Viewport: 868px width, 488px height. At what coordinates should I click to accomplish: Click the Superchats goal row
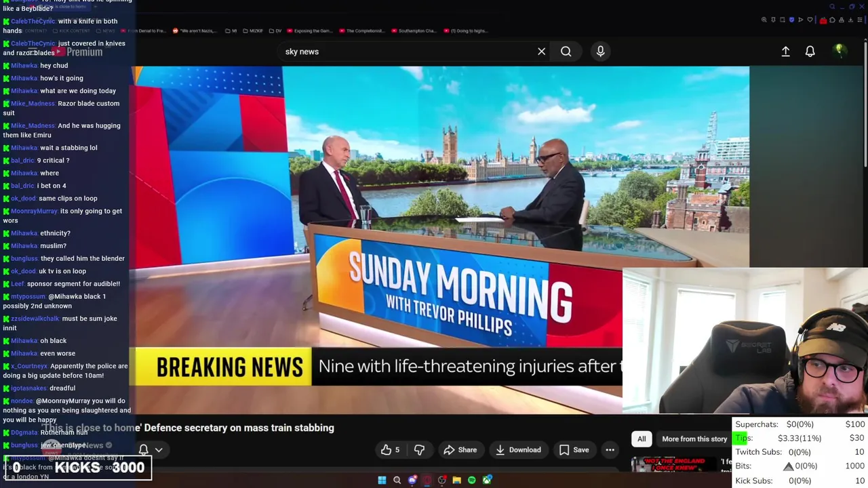pos(800,424)
